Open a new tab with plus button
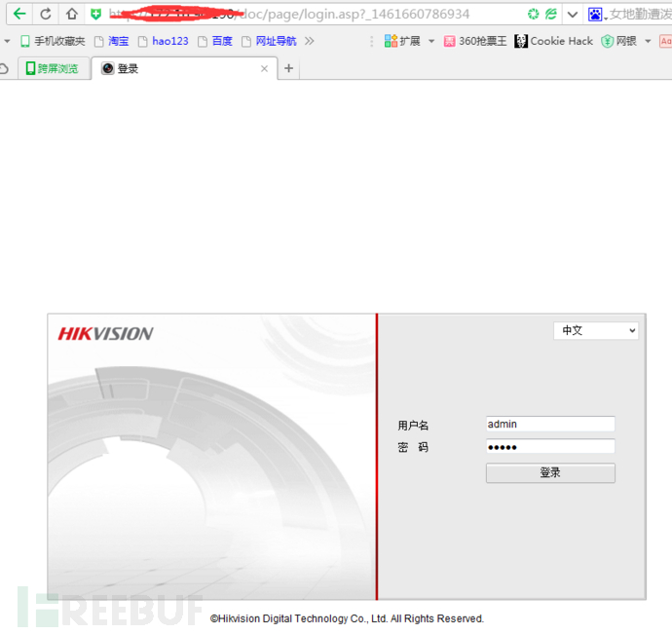 [289, 68]
